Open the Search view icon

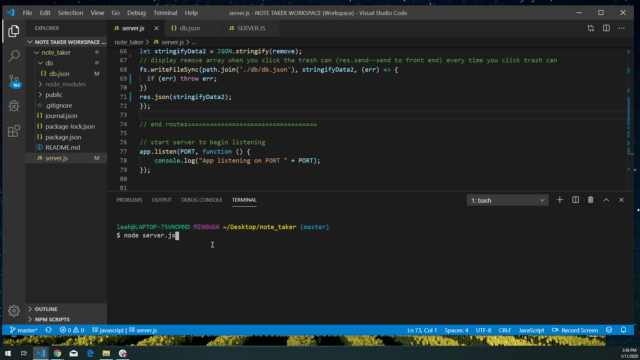click(14, 56)
